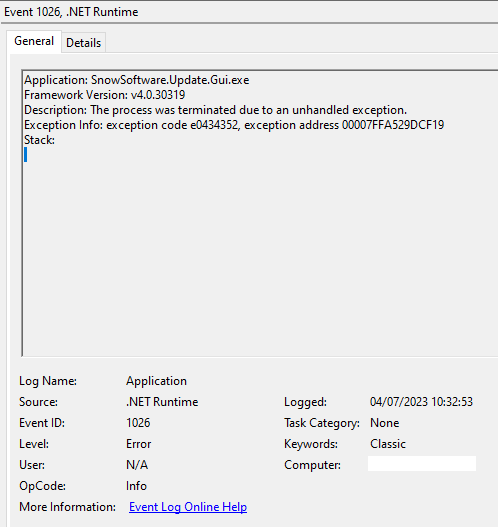Open the Details tab
The image size is (498, 527).
[x=83, y=43]
